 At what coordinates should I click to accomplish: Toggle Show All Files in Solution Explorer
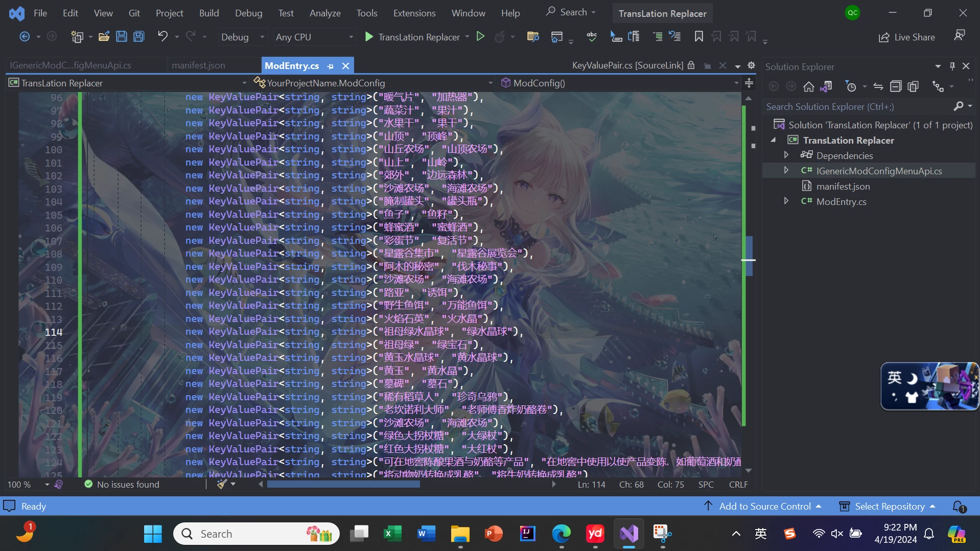tap(913, 87)
